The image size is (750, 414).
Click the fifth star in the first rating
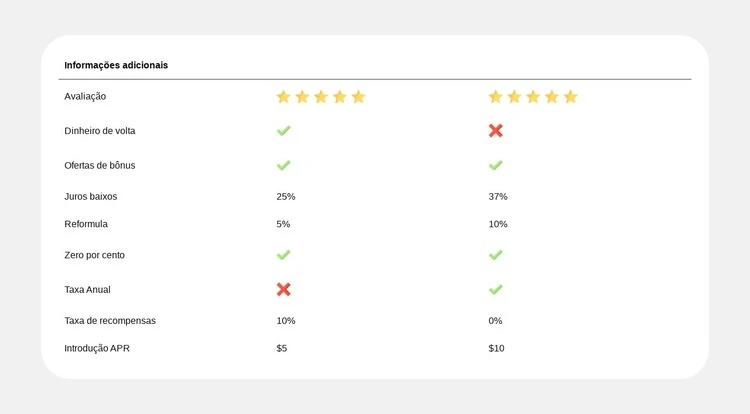click(x=358, y=97)
